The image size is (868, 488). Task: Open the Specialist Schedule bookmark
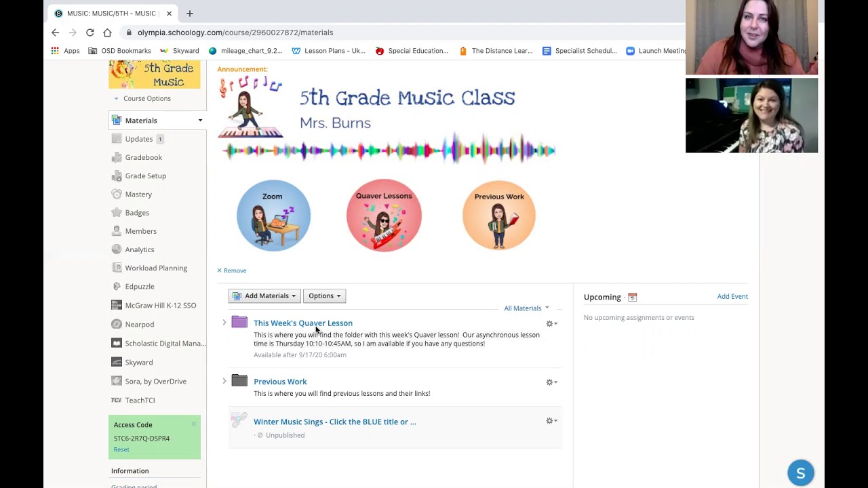pyautogui.click(x=580, y=51)
